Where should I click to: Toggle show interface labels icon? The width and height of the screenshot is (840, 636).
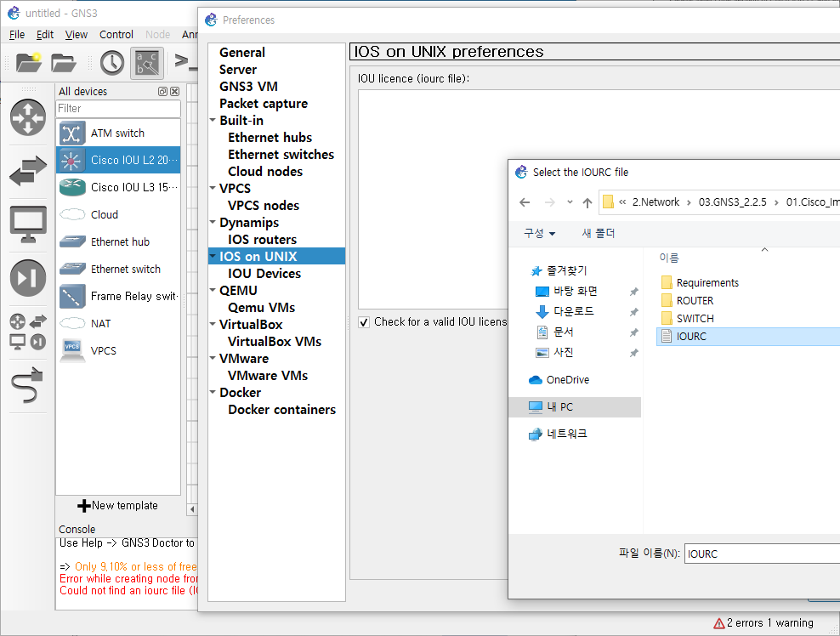point(147,63)
